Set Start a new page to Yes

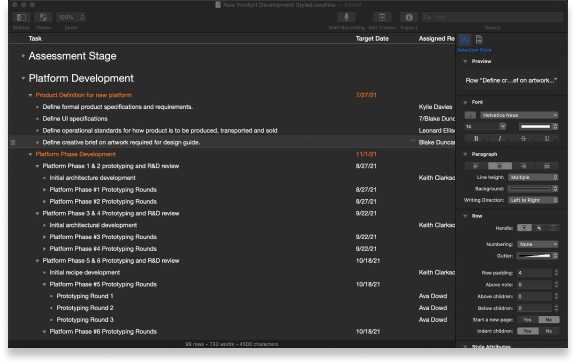[x=528, y=320]
